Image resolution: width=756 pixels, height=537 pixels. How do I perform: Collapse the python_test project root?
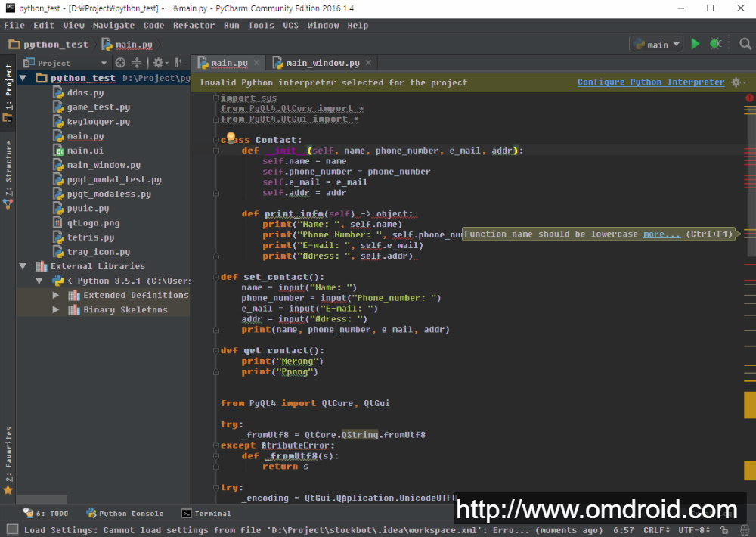tap(23, 78)
